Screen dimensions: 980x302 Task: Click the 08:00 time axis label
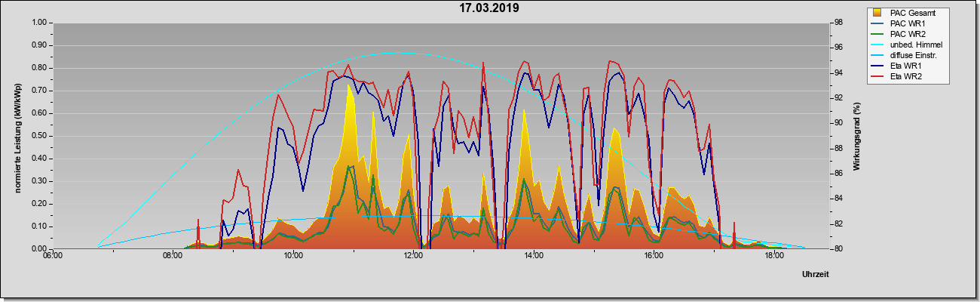click(x=172, y=257)
